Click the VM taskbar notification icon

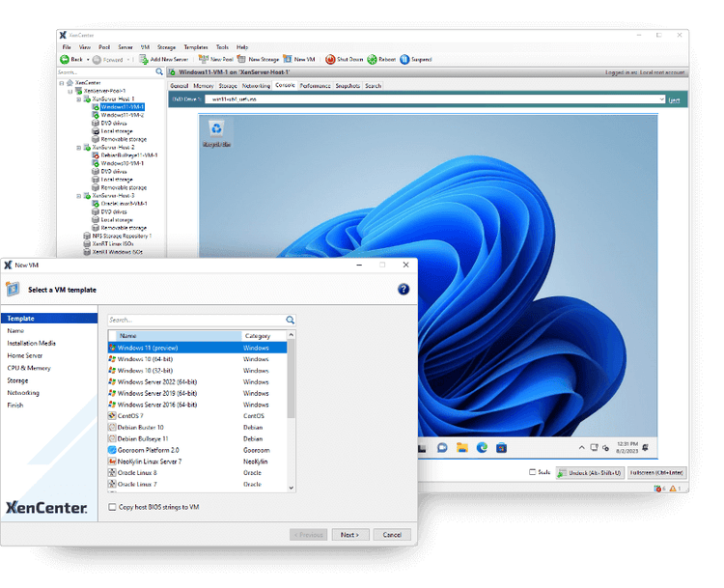[x=646, y=447]
